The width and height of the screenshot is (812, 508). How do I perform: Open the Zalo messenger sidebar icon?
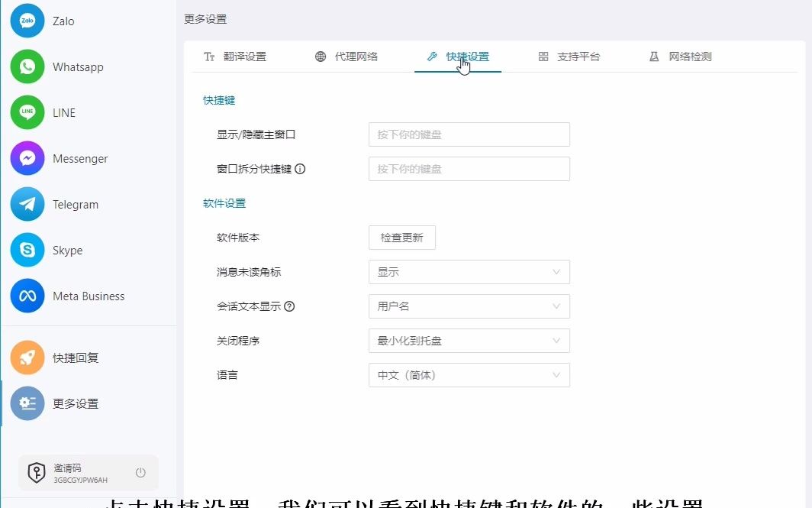click(x=27, y=21)
